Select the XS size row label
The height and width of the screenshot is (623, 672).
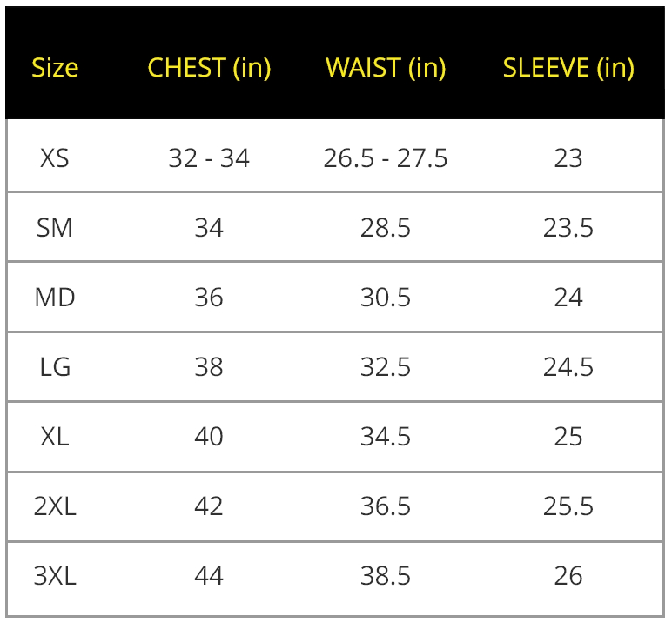coord(55,158)
